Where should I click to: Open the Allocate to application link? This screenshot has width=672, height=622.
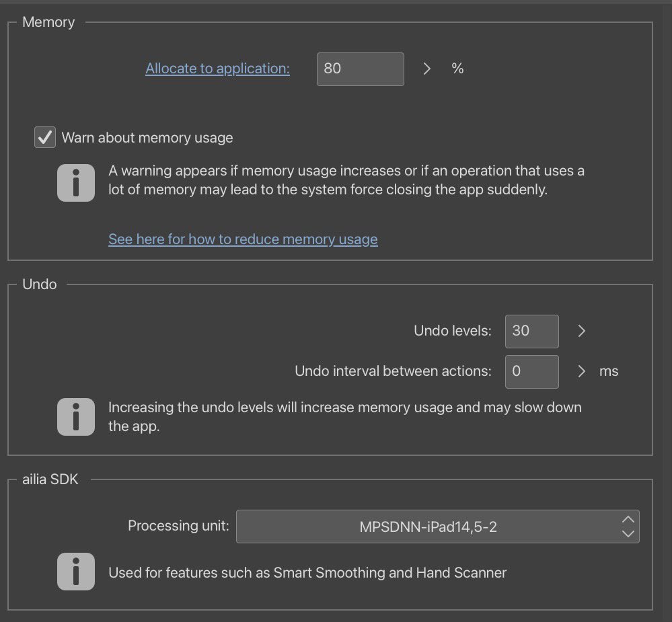[x=217, y=69]
